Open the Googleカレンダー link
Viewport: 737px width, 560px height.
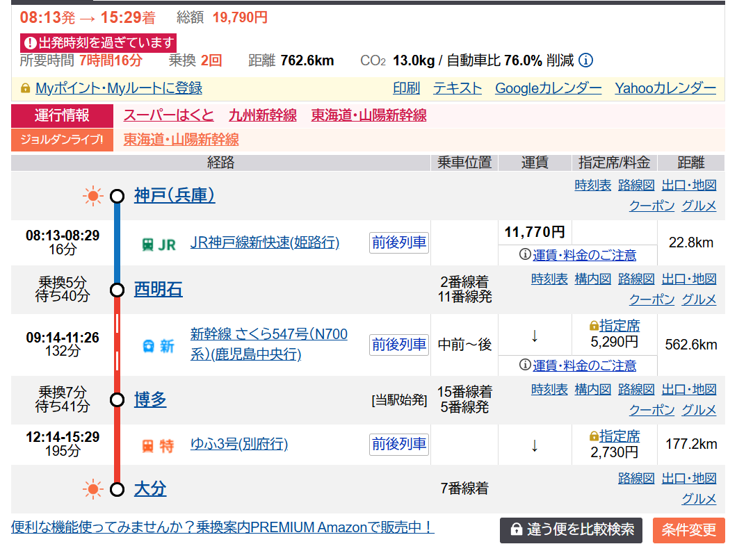[x=548, y=88]
